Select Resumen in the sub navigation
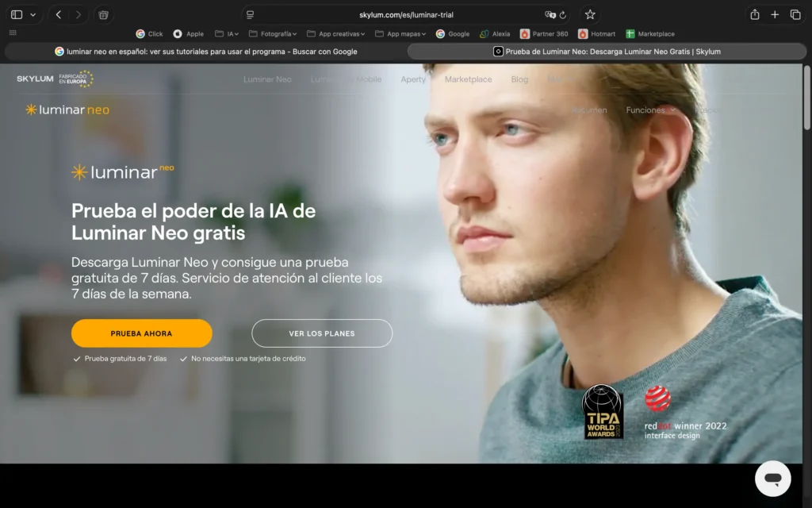 (589, 110)
